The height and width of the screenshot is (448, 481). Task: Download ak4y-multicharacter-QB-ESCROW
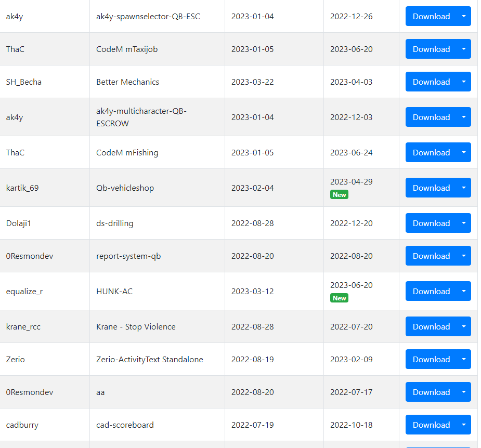tap(431, 117)
